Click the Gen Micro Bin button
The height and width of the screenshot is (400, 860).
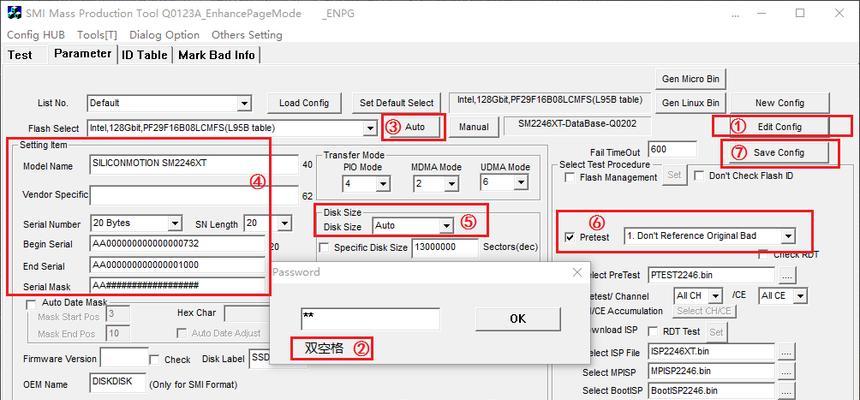click(690, 79)
